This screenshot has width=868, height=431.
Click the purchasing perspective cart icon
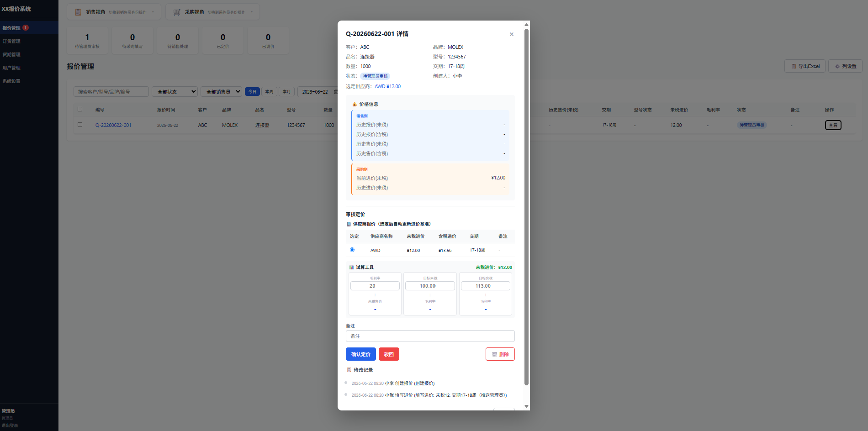tap(177, 12)
